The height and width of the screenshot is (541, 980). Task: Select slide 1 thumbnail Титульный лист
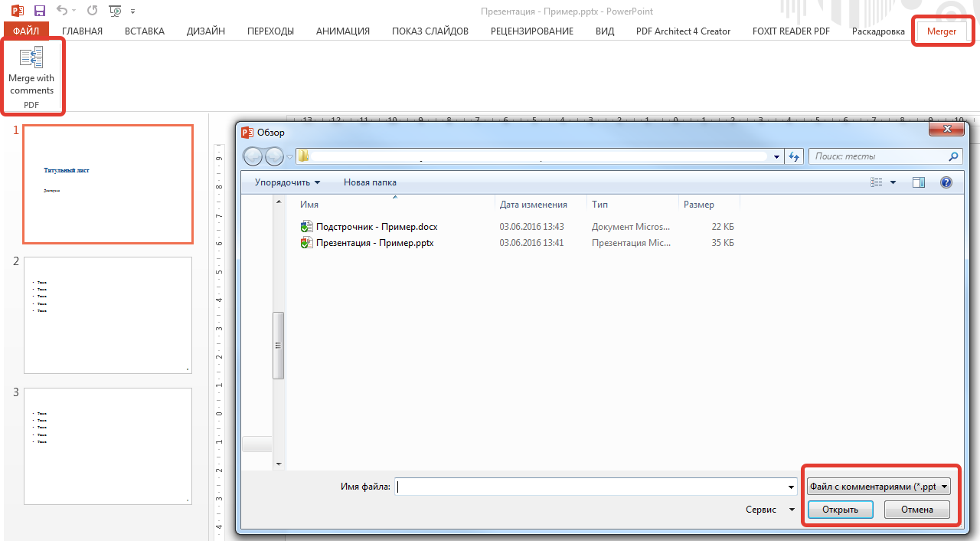coord(108,184)
